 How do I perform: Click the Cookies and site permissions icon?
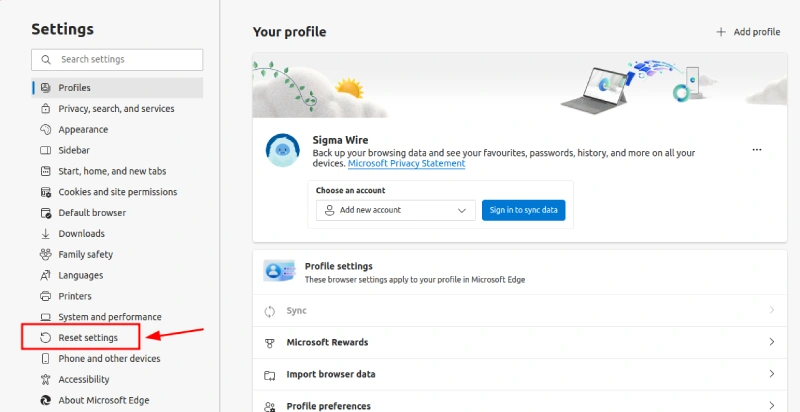(x=45, y=192)
